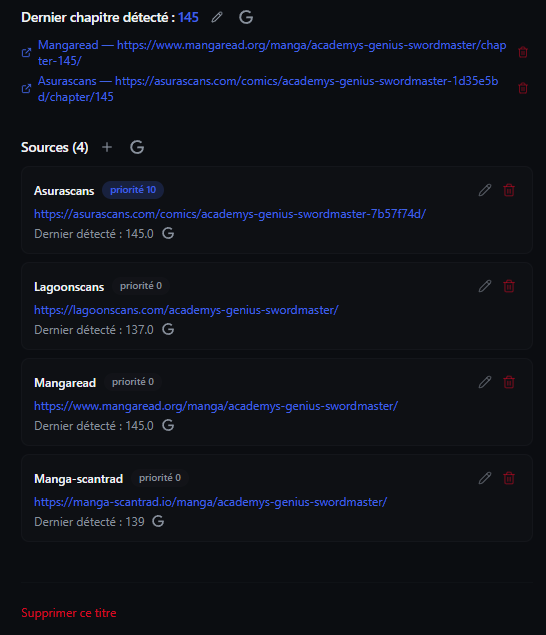The width and height of the screenshot is (546, 635).
Task: Refresh Lagoonscans last detected 137.0
Action: 168,329
